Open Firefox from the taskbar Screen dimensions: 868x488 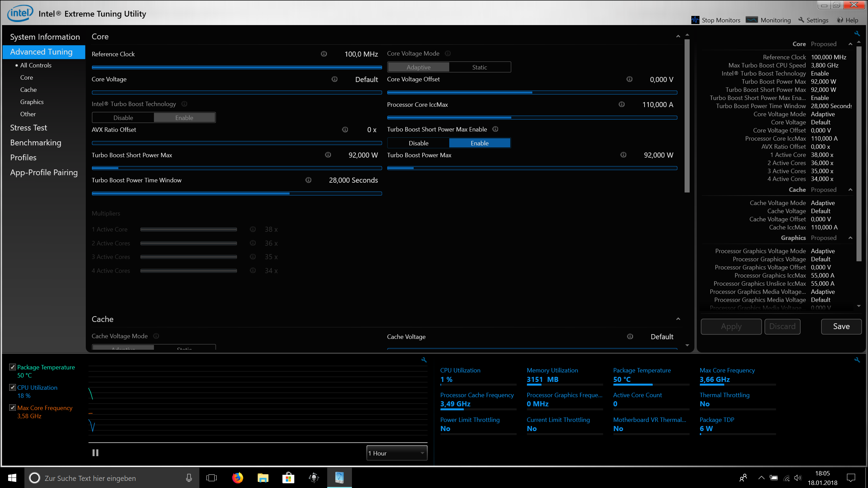(237, 478)
